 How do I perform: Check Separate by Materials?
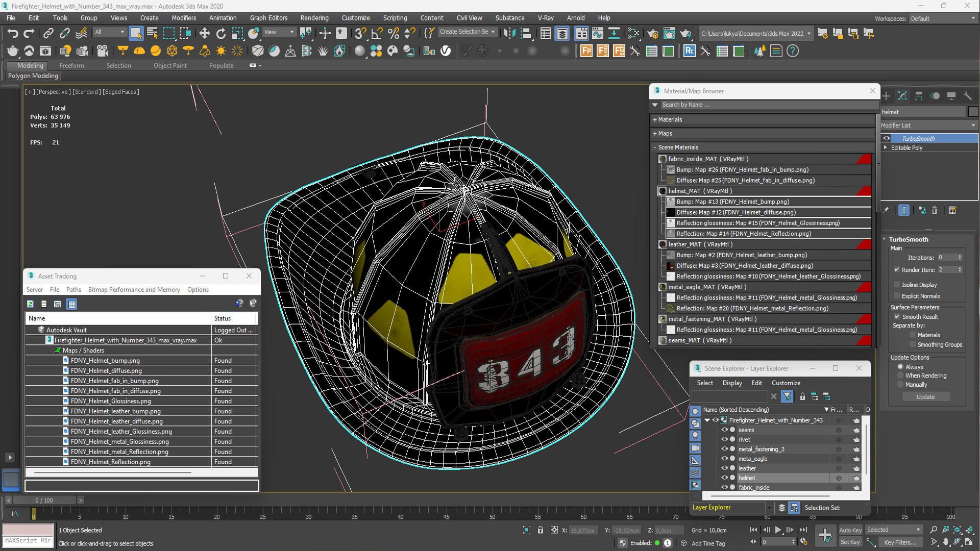point(913,335)
